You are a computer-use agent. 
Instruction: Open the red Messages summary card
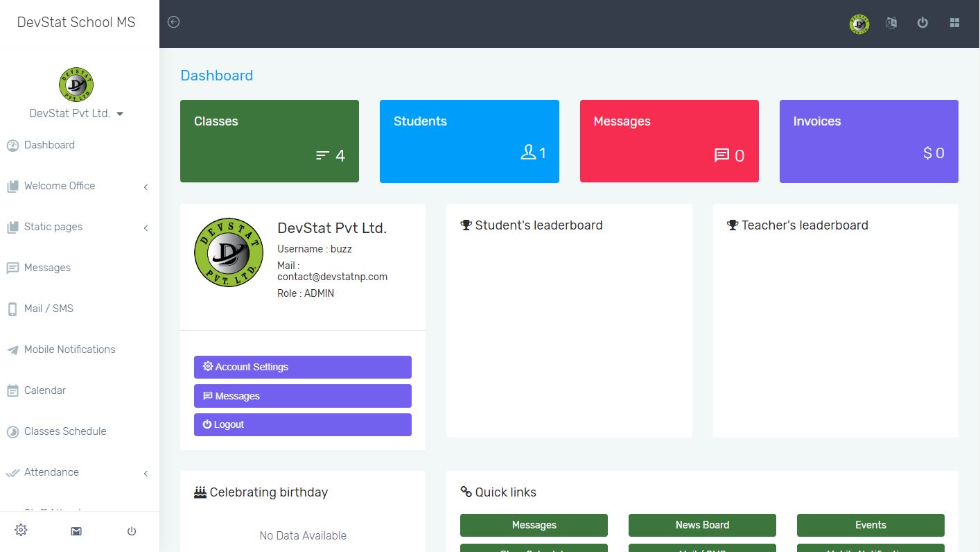coord(670,141)
